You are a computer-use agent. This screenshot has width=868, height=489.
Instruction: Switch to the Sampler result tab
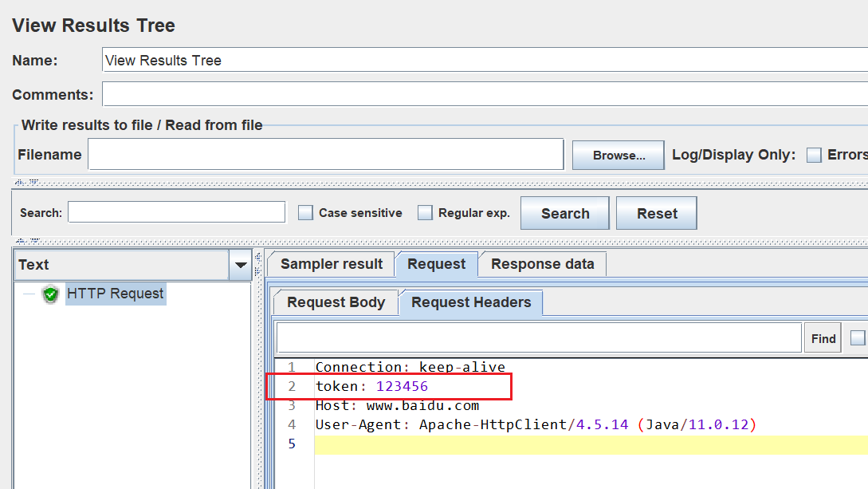[331, 264]
